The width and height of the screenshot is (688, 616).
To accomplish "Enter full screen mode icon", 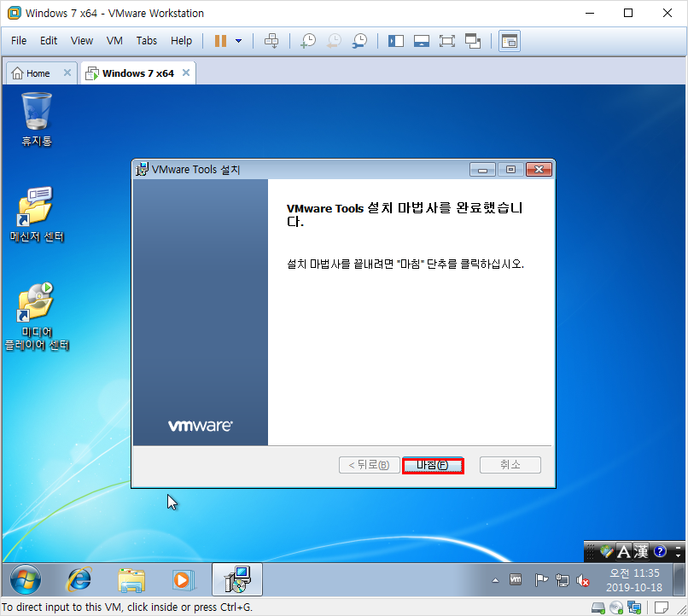I will [x=446, y=41].
